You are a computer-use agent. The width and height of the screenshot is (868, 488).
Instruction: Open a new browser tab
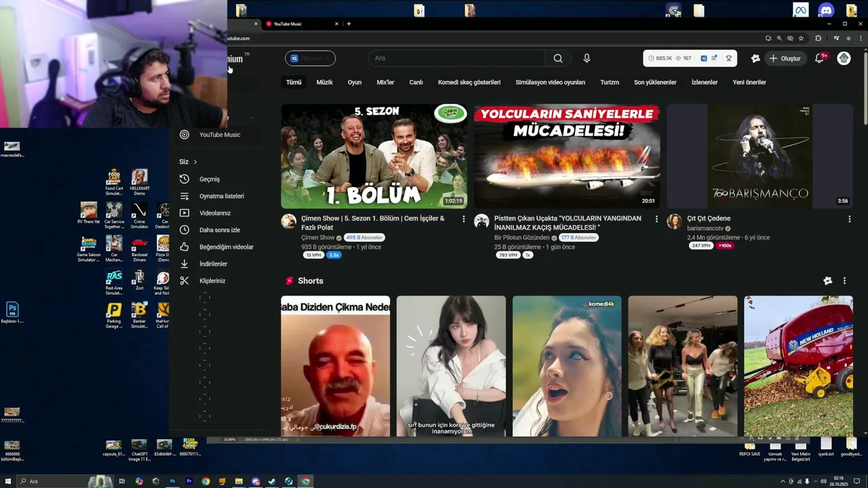(x=349, y=24)
